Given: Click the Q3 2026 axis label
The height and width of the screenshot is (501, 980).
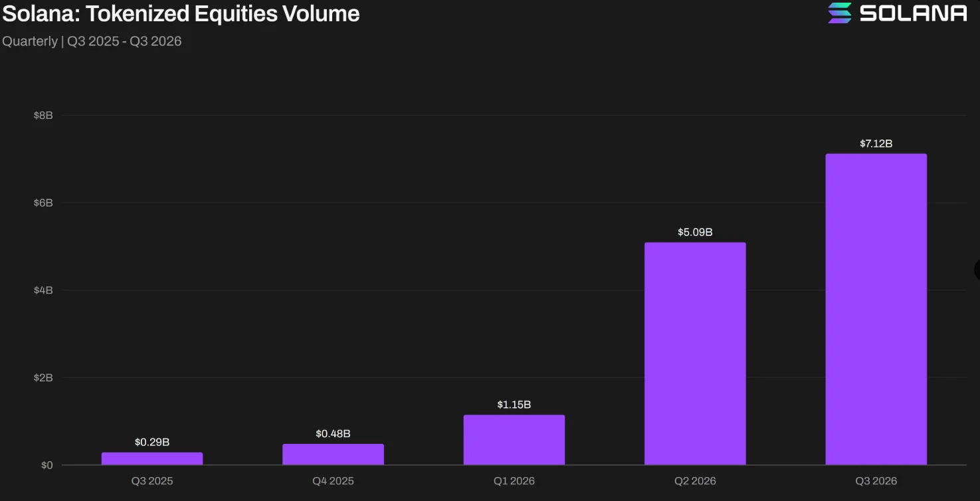Looking at the screenshot, I should [x=876, y=480].
